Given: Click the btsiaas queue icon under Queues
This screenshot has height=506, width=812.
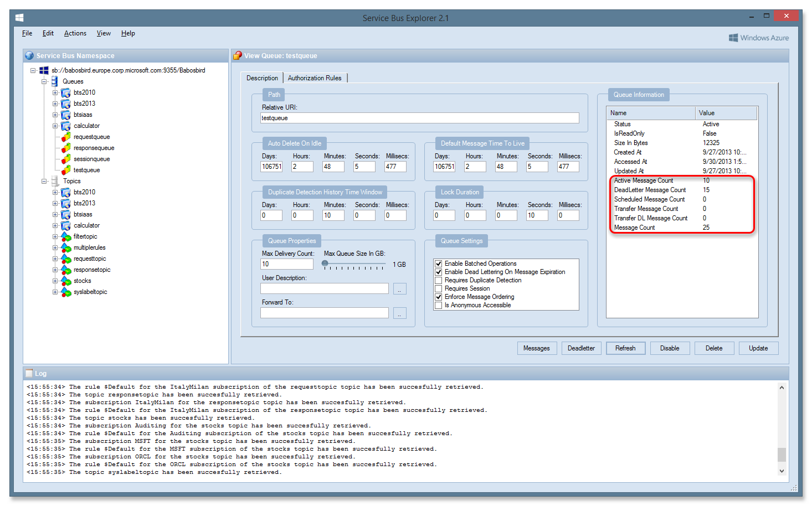Looking at the screenshot, I should coord(66,115).
